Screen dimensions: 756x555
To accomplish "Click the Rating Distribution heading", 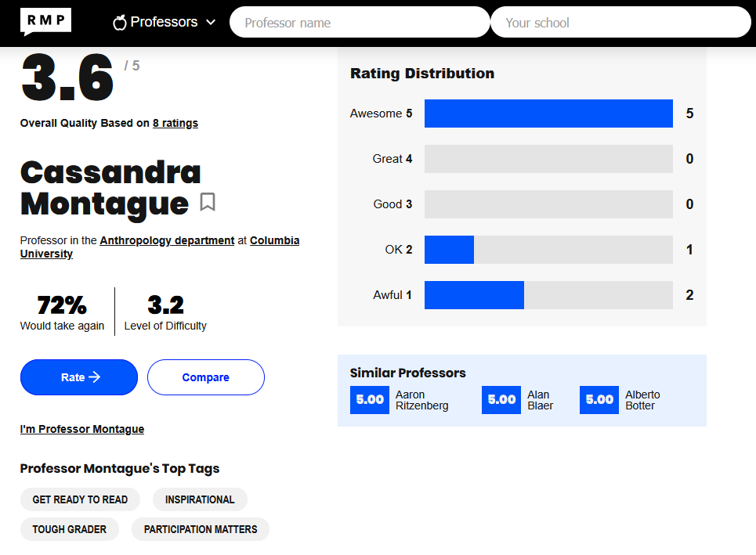I will tap(422, 74).
